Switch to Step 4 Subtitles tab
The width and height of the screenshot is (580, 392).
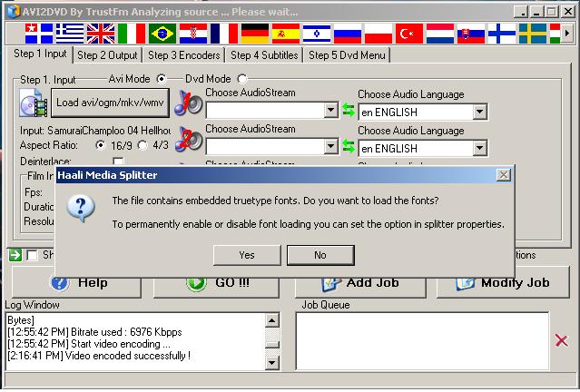264,55
